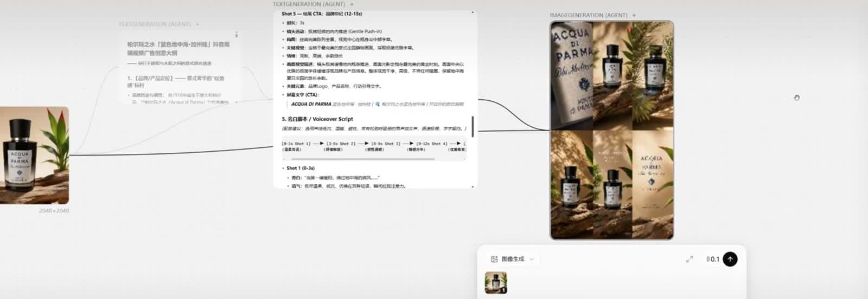Click the 2048×2048 size label under the source image

coord(54,211)
